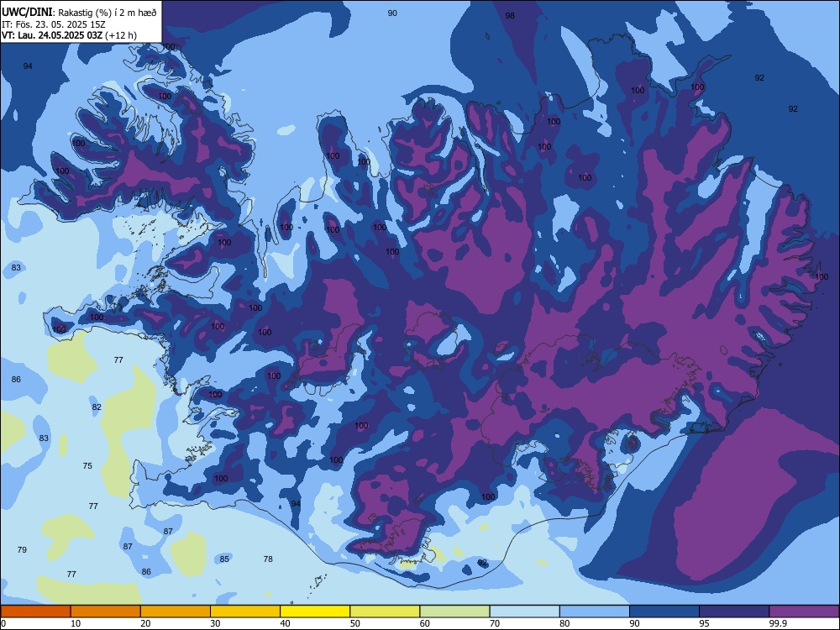Click the pale blue 70–80 legend swatch
This screenshot has height=630, width=840.
(524, 612)
